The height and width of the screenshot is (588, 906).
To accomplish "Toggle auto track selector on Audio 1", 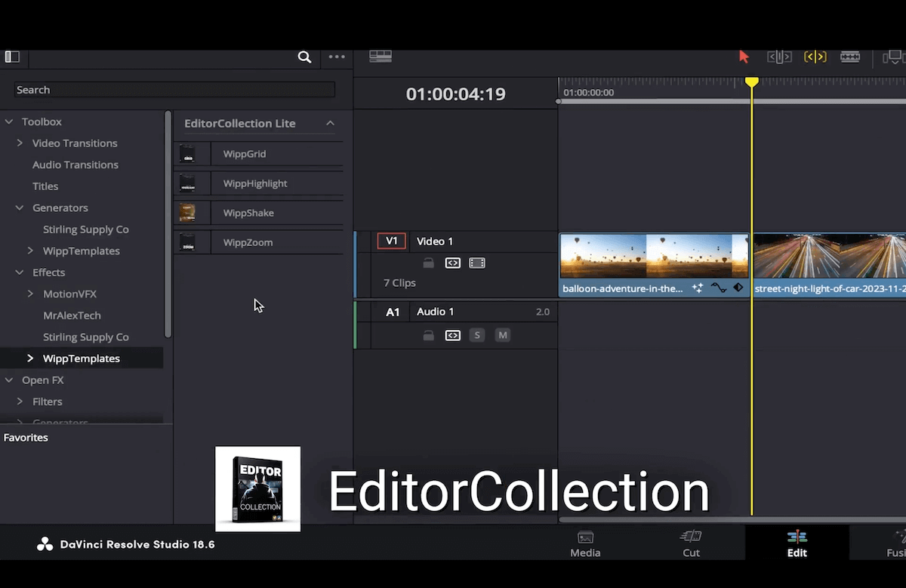I will tap(453, 335).
